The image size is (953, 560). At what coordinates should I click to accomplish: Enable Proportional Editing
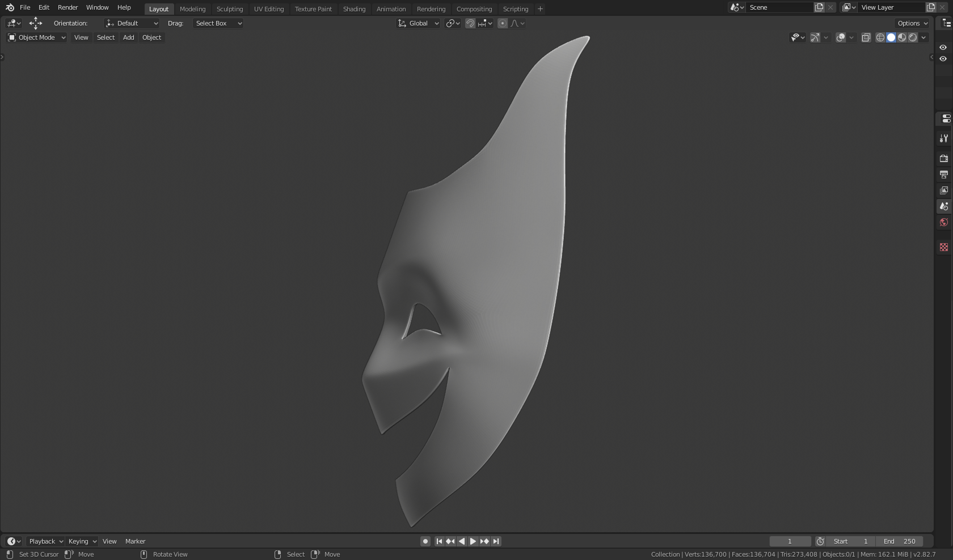coord(502,23)
